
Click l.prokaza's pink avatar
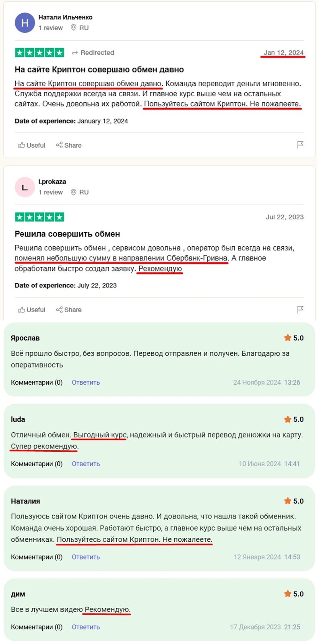point(25,188)
